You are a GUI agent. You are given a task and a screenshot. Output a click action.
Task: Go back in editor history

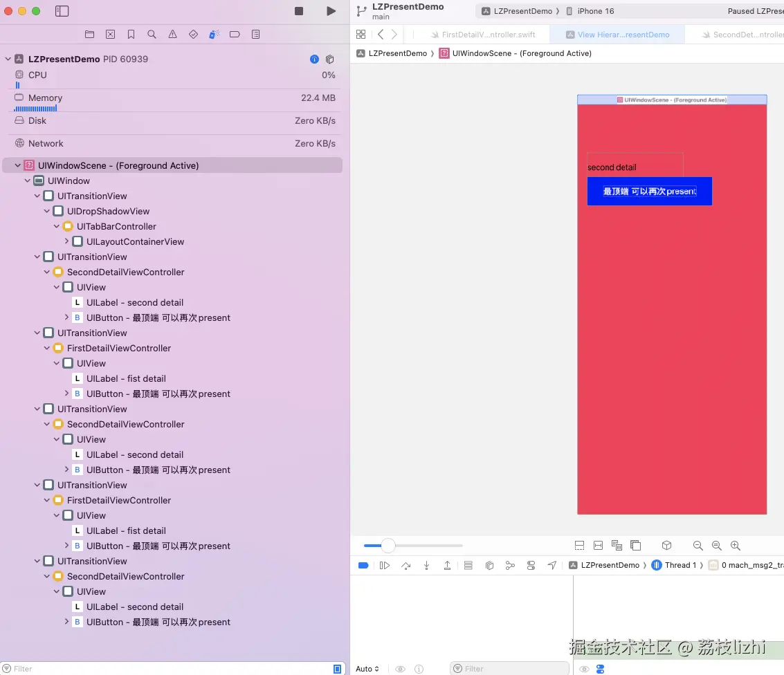click(x=381, y=35)
